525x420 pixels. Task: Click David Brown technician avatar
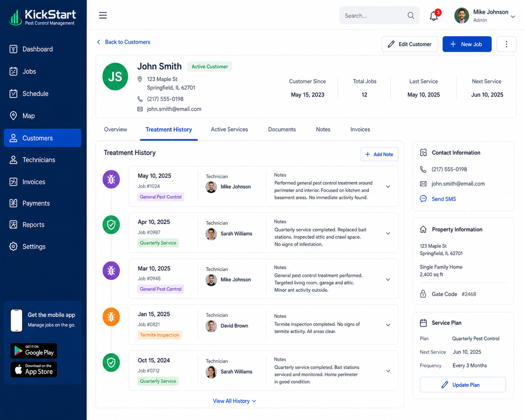click(x=211, y=326)
